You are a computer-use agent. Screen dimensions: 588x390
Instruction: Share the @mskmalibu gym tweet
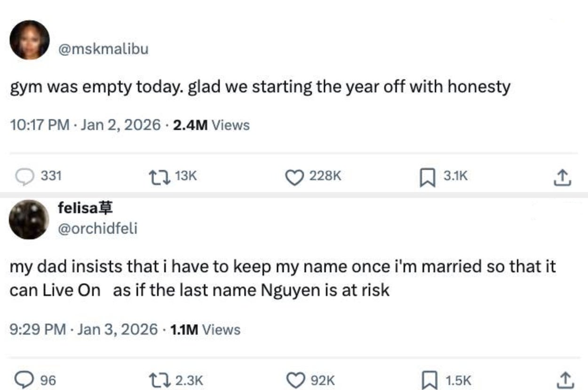pos(564,177)
